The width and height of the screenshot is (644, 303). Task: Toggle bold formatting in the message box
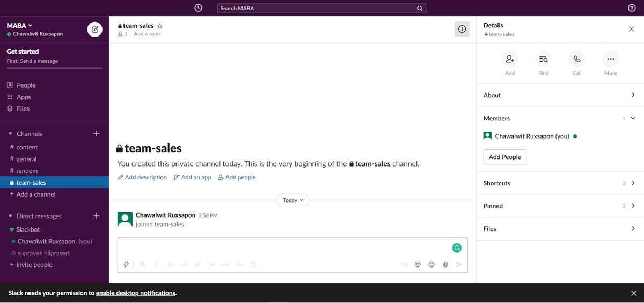click(x=143, y=264)
